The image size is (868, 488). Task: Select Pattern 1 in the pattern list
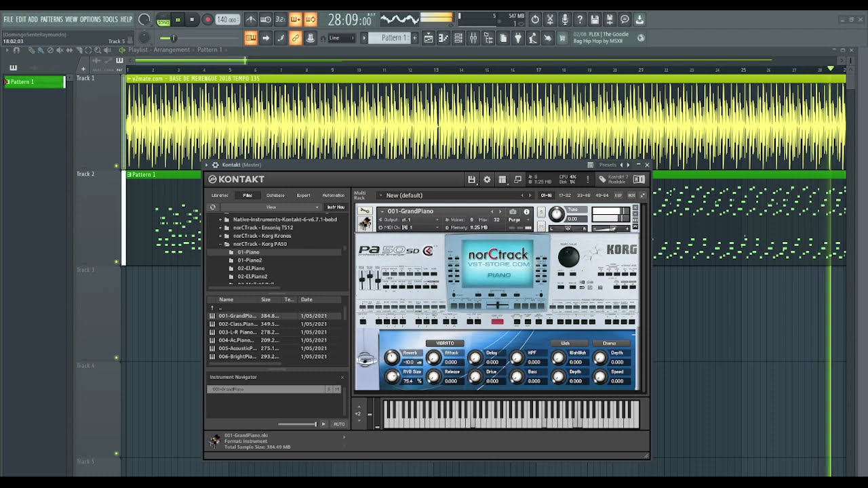point(34,81)
